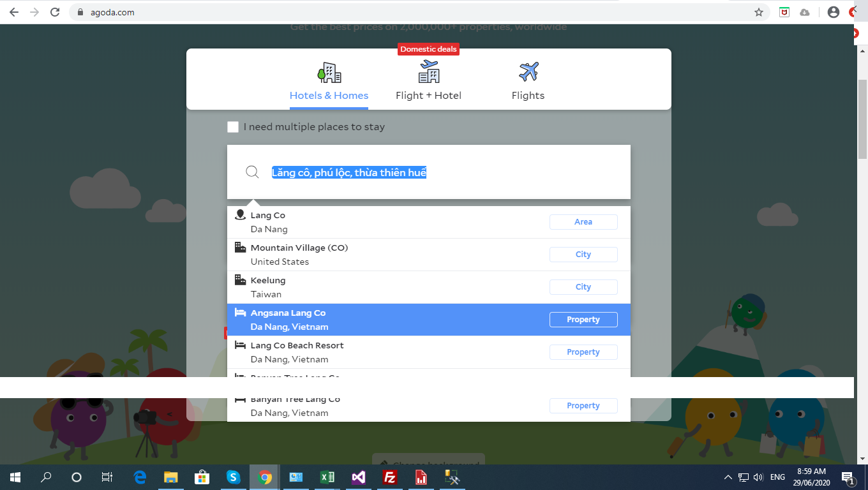Screen dimensions: 868x490
Task: Click Property tag for Lang Co Beach Resort
Action: 583,352
